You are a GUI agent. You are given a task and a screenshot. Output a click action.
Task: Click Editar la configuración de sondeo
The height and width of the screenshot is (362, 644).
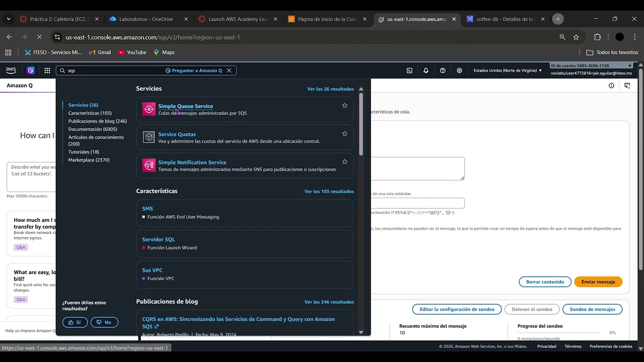[x=457, y=309]
